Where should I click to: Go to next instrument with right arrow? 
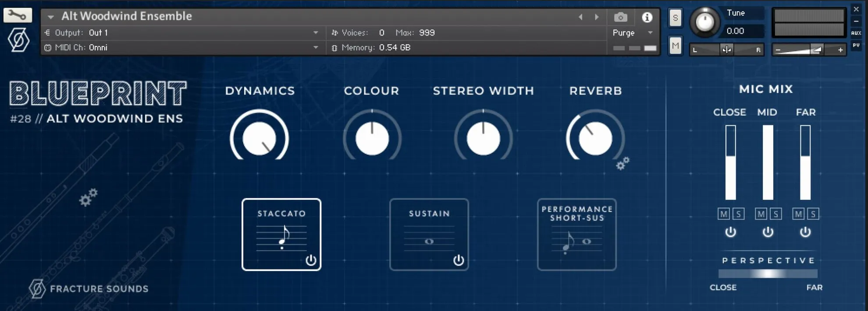(x=597, y=17)
